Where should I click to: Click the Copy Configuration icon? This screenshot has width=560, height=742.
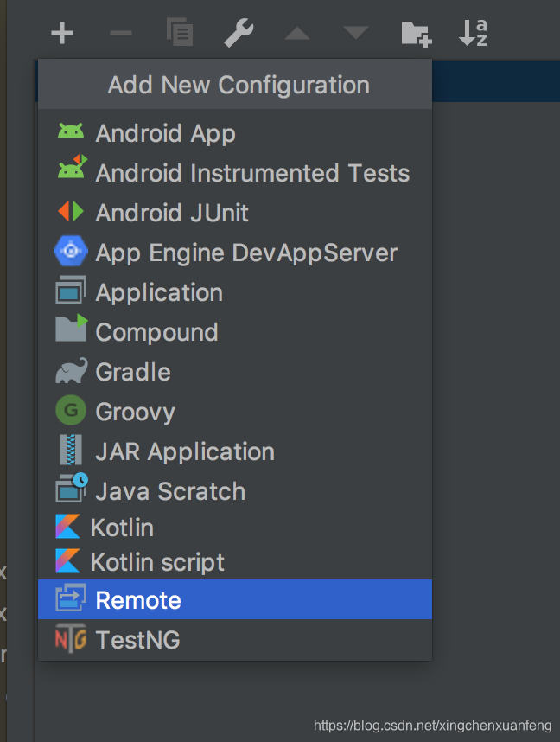coord(179,33)
